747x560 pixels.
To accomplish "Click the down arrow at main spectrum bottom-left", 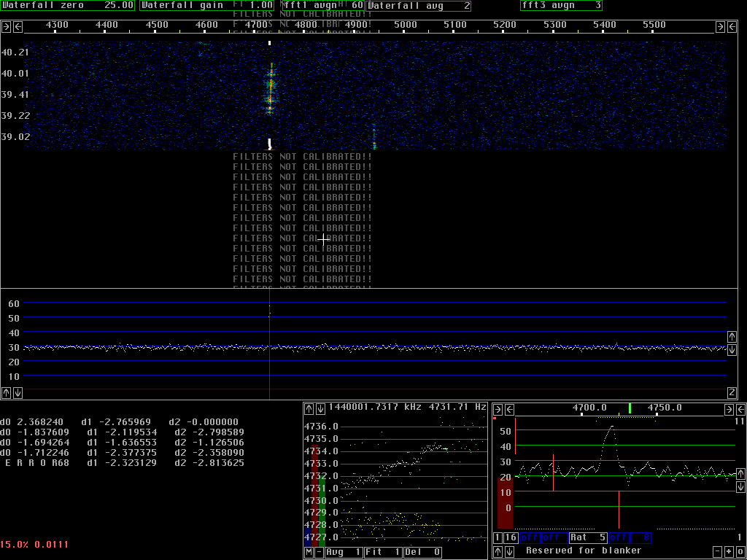I will (x=18, y=392).
